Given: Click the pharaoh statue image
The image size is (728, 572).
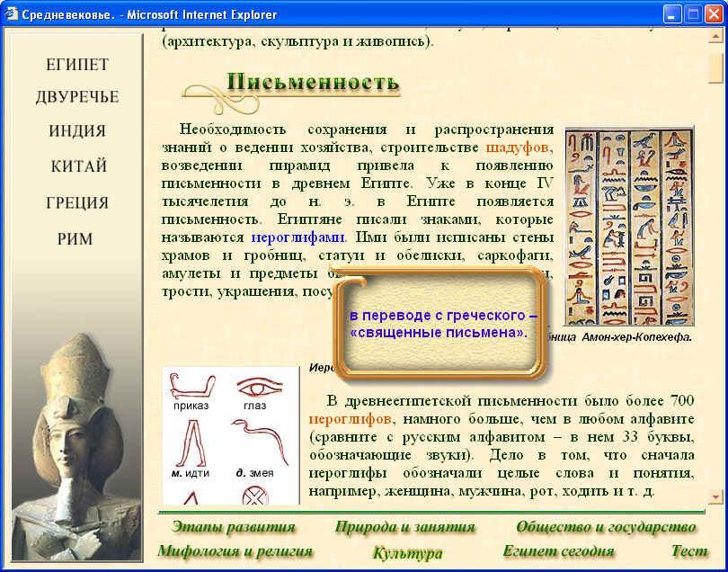Looking at the screenshot, I should tap(76, 446).
